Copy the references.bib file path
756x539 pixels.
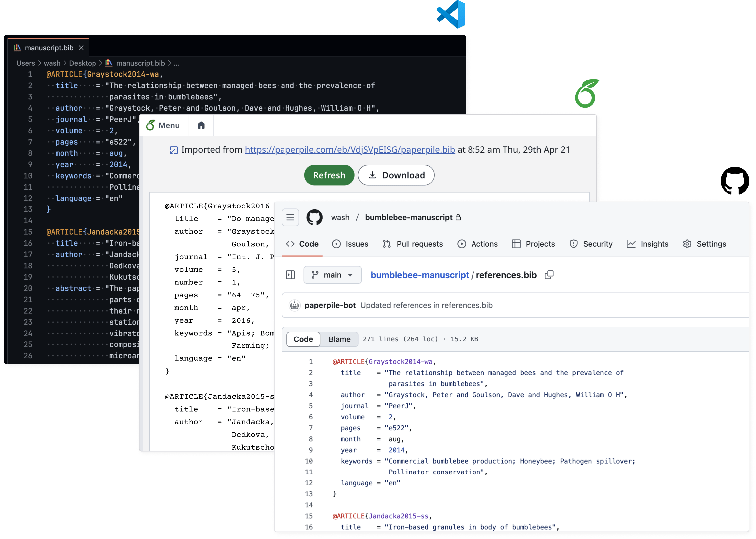(x=549, y=275)
